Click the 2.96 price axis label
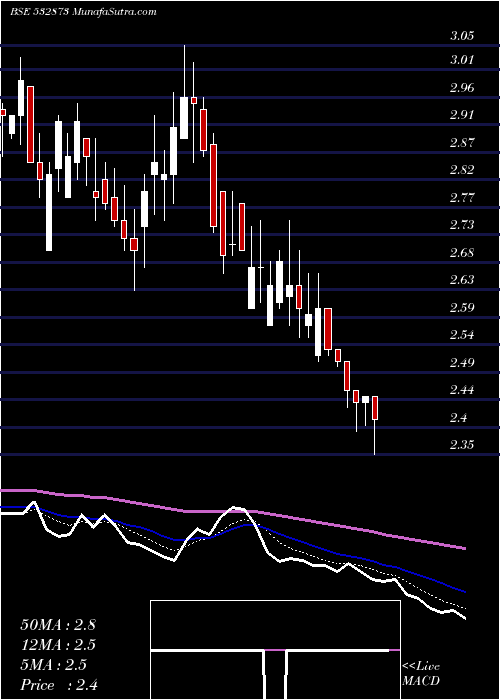This screenshot has width=500, height=700. [x=462, y=88]
